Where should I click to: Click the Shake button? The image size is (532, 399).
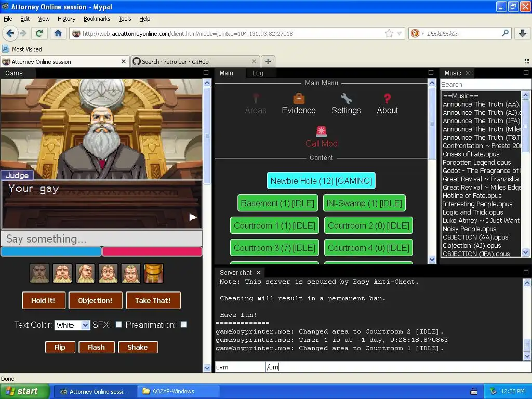point(138,347)
